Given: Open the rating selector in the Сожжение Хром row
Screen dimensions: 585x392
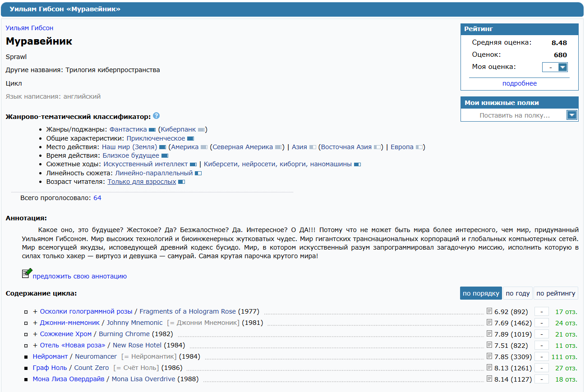Looking at the screenshot, I should click(541, 334).
